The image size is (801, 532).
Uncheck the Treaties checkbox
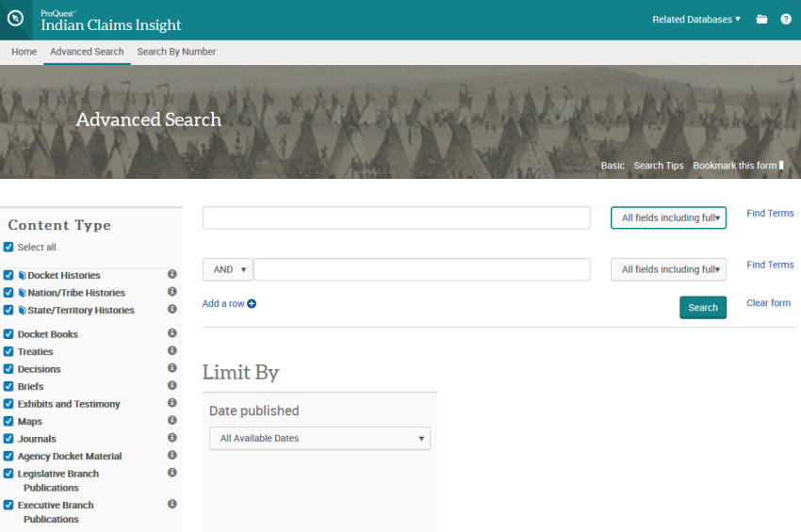(x=8, y=351)
